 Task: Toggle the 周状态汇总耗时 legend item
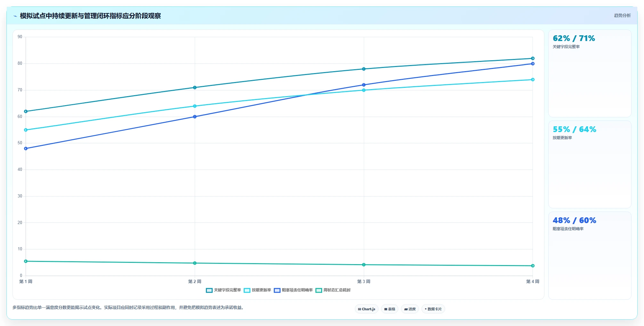pos(333,290)
